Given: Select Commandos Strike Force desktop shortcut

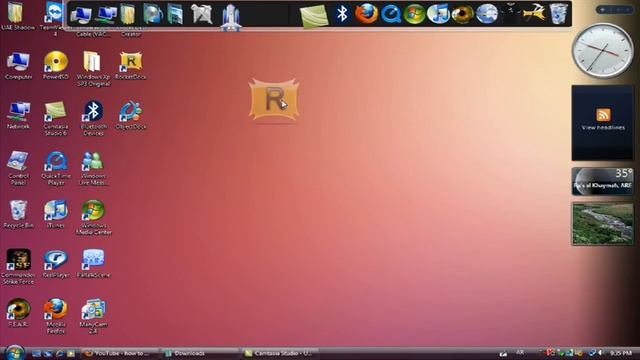Looking at the screenshot, I should 18,267.
